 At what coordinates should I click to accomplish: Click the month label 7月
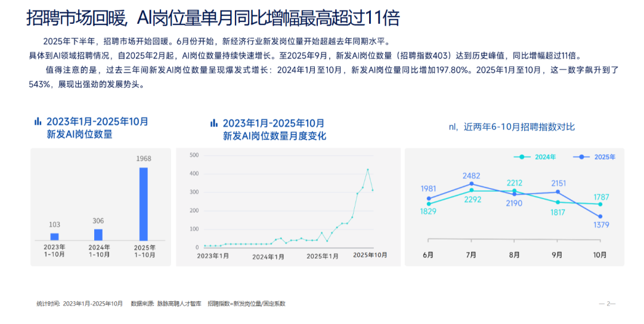470,255
